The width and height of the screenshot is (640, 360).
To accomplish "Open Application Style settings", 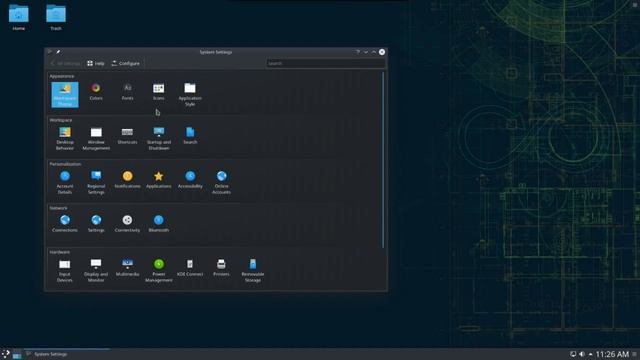I will click(x=190, y=95).
